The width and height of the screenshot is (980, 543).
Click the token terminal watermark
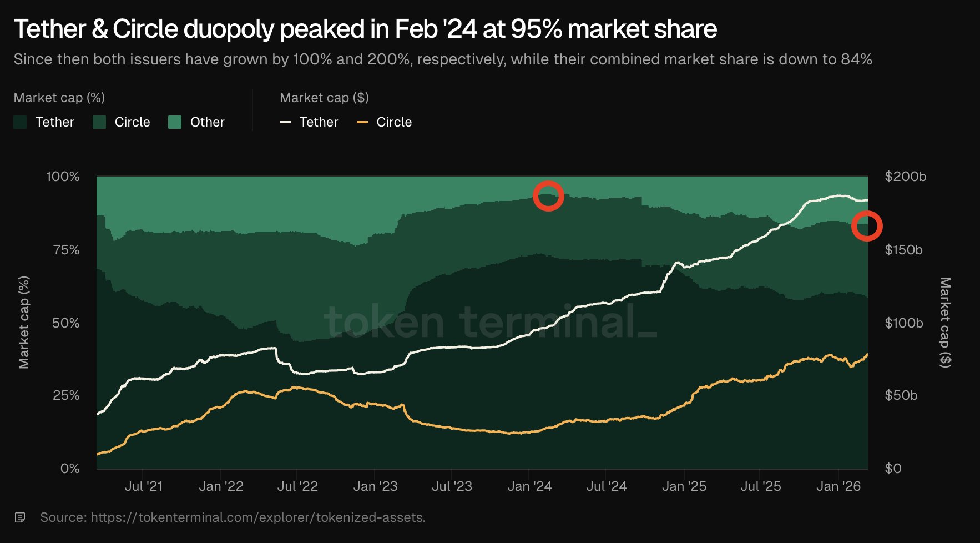click(x=489, y=322)
